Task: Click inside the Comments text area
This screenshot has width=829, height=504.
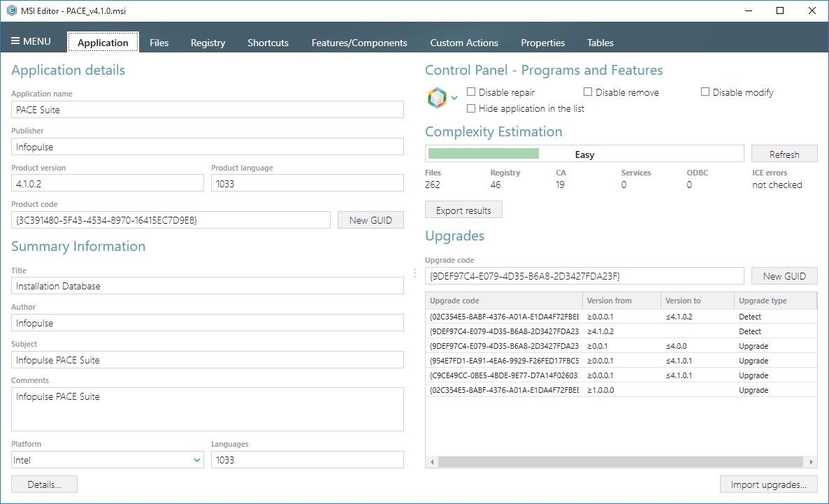Action: click(x=207, y=410)
